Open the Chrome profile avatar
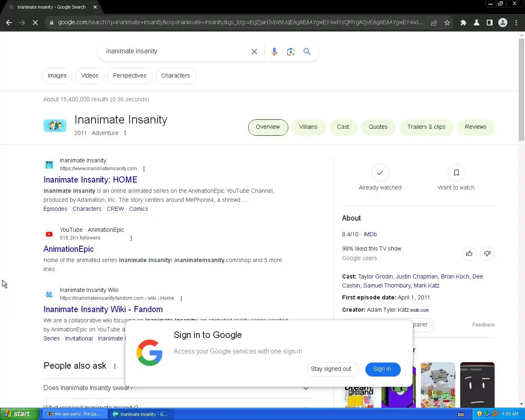 (503, 23)
